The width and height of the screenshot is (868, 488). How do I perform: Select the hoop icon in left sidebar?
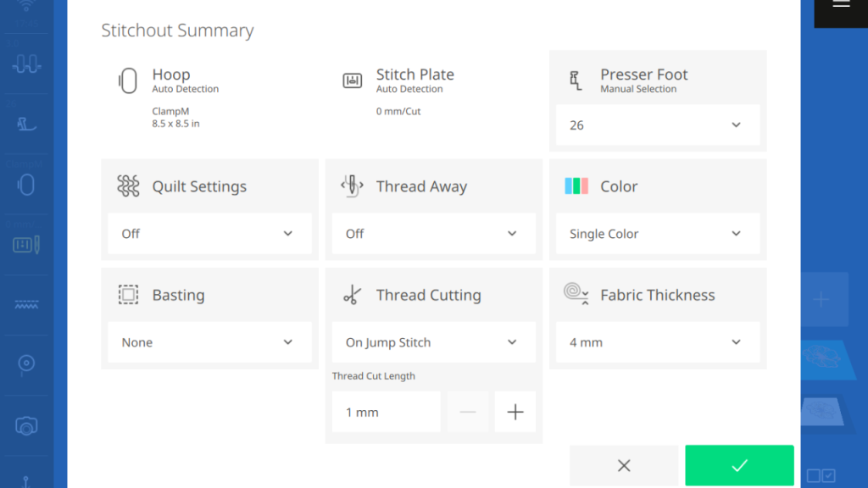[26, 184]
